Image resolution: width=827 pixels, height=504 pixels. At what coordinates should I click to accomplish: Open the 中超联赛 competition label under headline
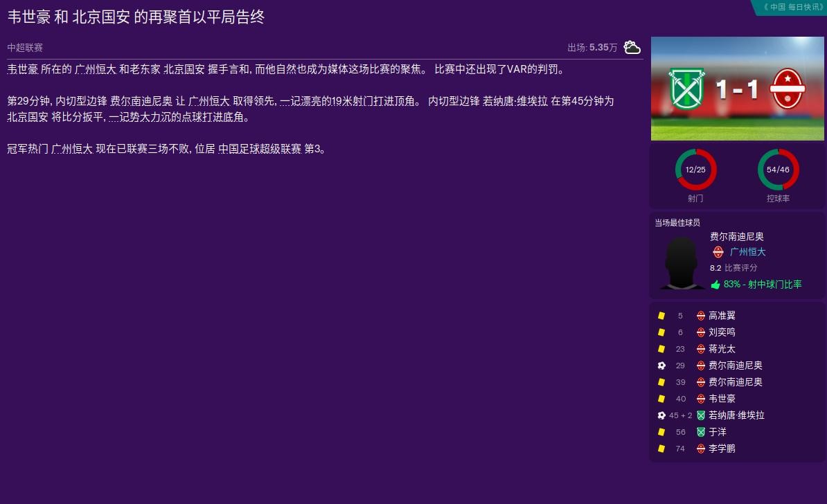pyautogui.click(x=25, y=48)
